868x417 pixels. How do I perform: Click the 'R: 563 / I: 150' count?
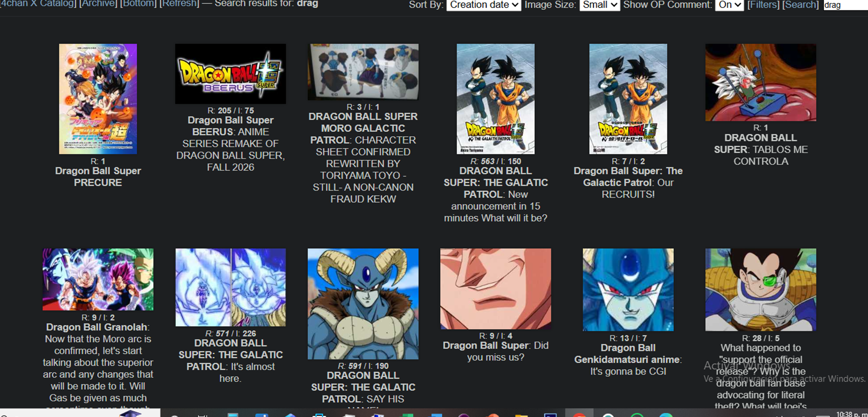[496, 161]
